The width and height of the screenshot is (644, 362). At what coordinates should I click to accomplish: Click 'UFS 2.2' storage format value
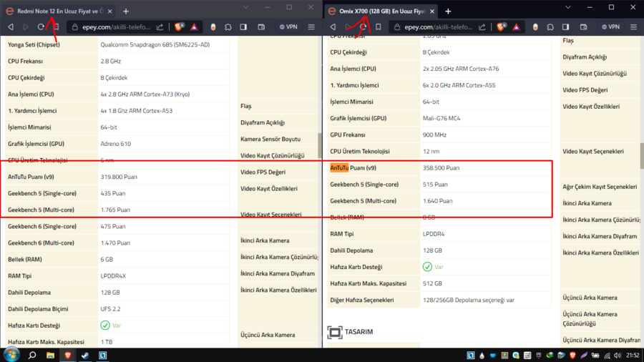[110, 309]
